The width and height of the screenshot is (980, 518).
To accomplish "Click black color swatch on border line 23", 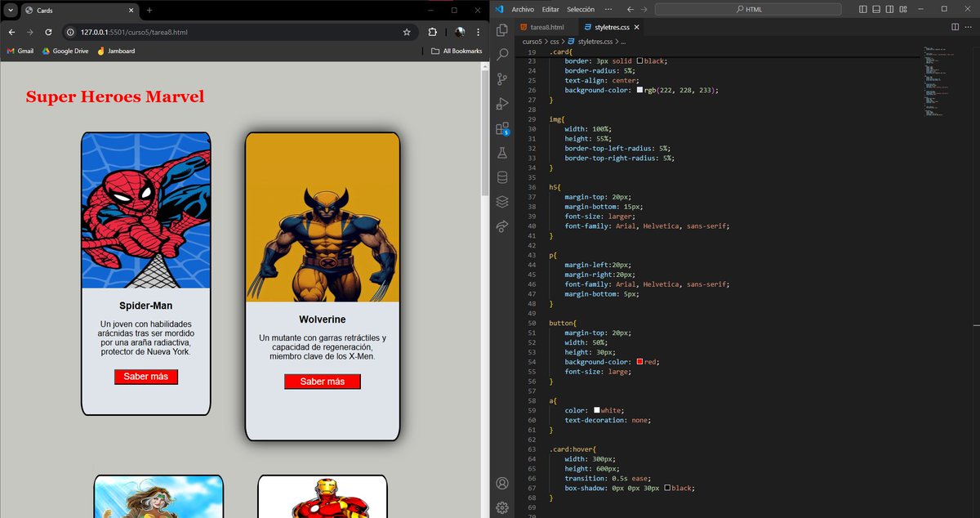I will coord(639,60).
